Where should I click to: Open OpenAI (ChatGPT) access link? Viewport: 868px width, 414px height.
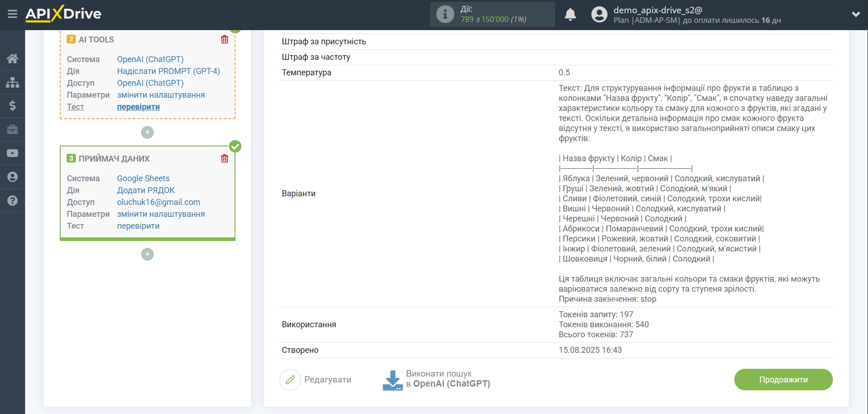click(x=150, y=83)
